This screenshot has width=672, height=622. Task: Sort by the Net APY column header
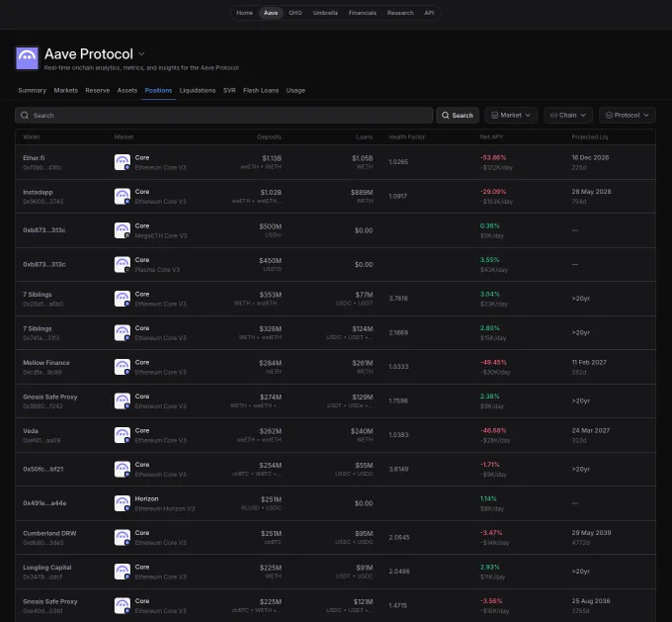(491, 136)
